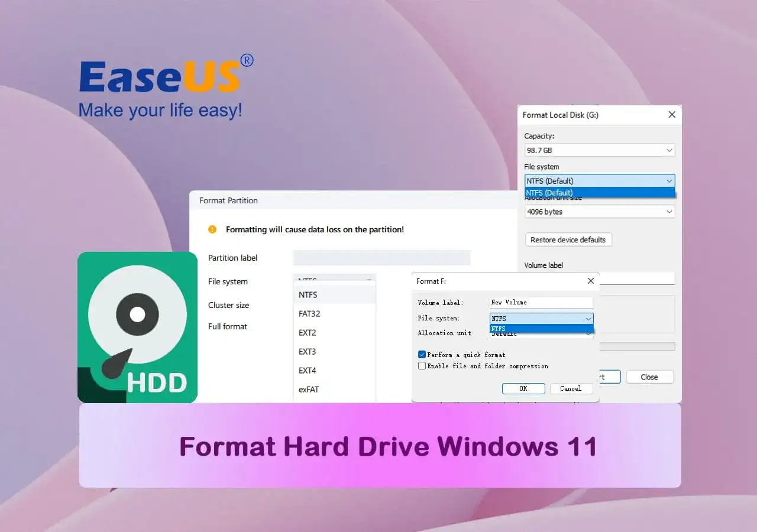
Task: Select EXT4 file system option
Action: point(335,370)
